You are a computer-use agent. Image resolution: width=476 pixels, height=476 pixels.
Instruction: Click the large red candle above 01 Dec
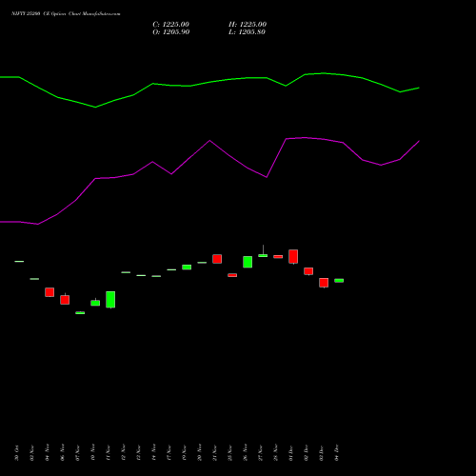(293, 256)
